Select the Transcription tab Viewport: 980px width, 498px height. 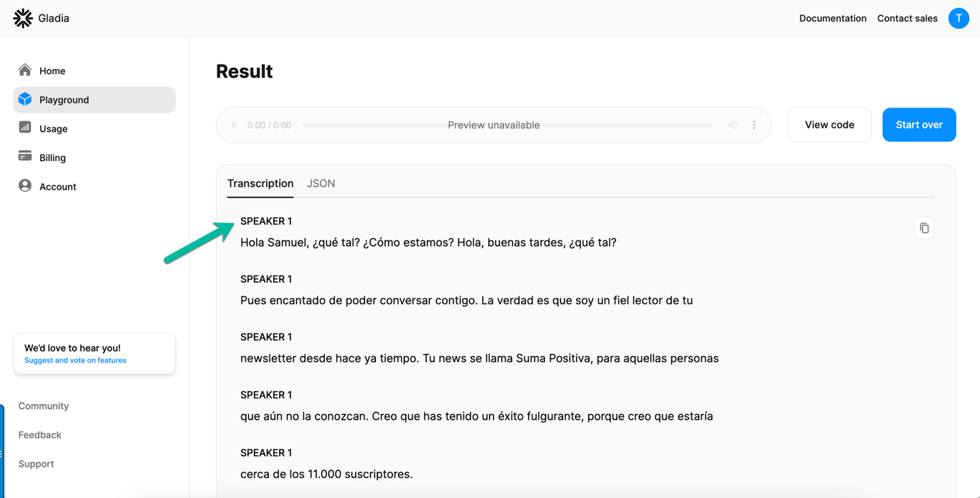click(x=260, y=184)
